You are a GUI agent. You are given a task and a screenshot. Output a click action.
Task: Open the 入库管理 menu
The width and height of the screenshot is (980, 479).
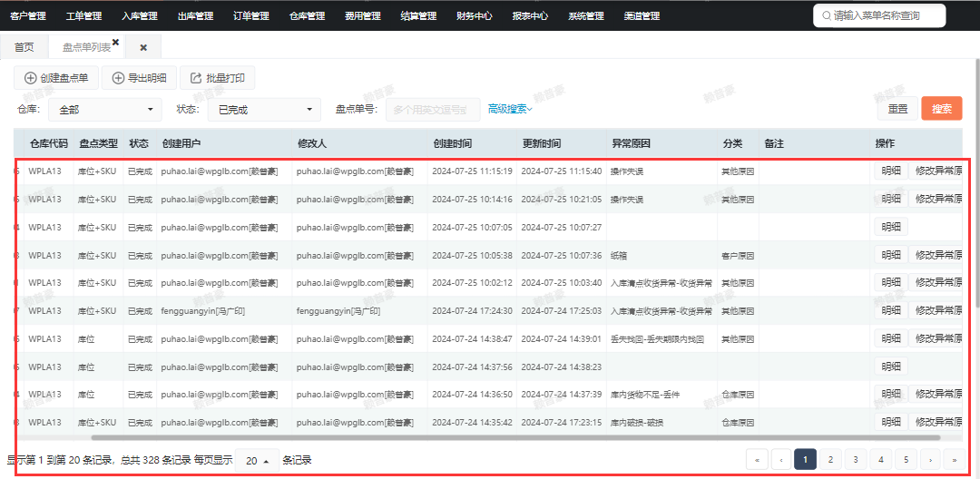click(x=140, y=16)
